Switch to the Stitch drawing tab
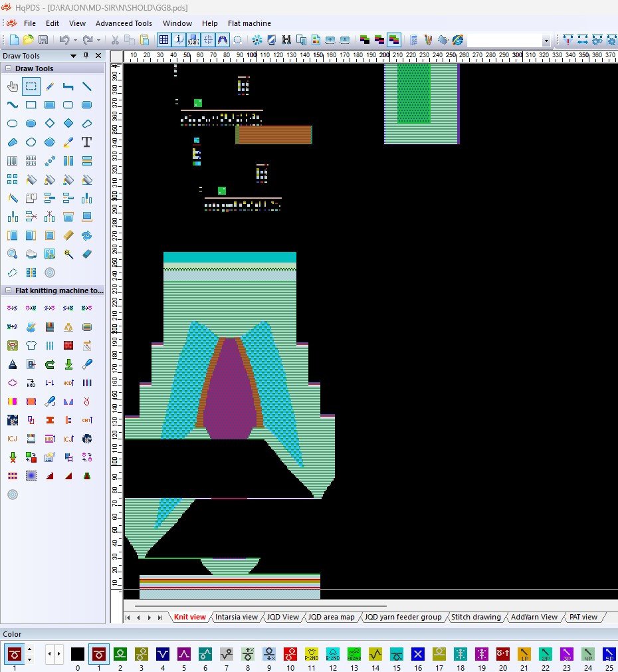Screen dimensions: 618x672 point(476,617)
